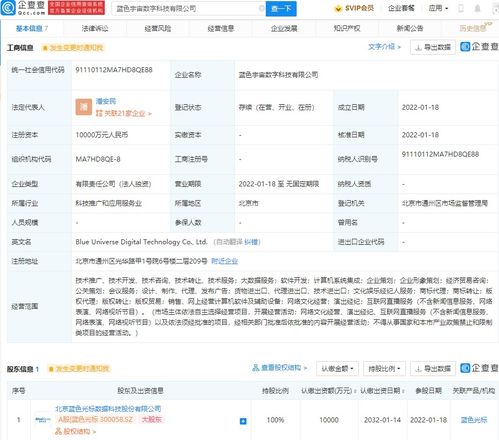This screenshot has width=499, height=440.
Task: Open the 文字介绍 link
Action: pos(384,47)
